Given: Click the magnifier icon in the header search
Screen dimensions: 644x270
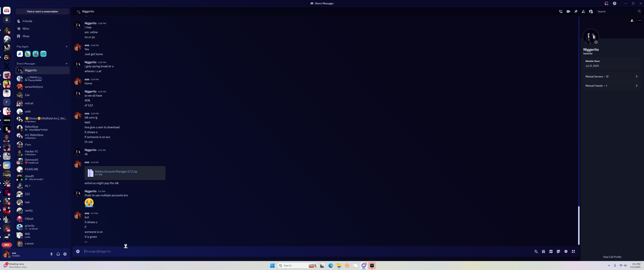Looking at the screenshot, I should [x=639, y=11].
